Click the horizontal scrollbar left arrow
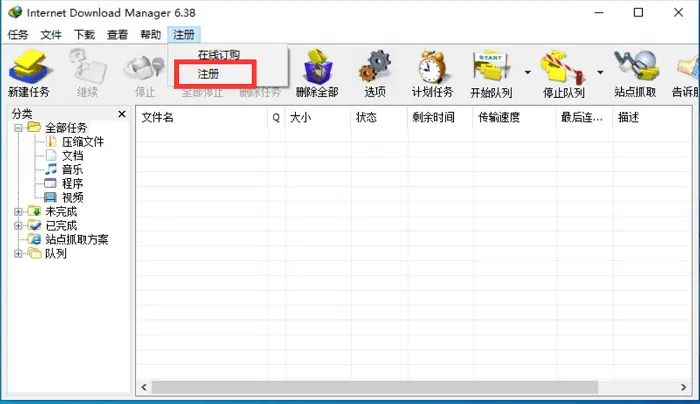Viewport: 700px width, 404px height. coord(144,387)
